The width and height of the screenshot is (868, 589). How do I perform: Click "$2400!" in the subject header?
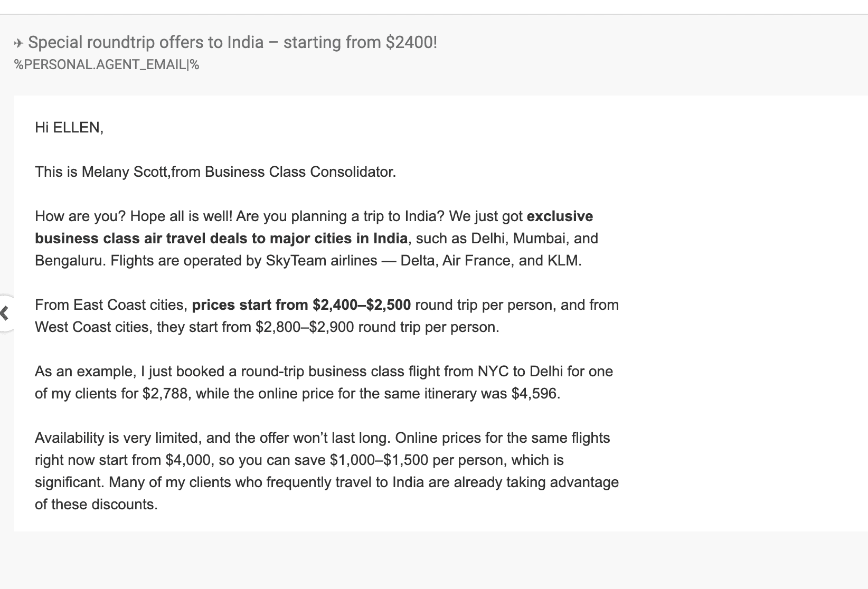click(411, 42)
